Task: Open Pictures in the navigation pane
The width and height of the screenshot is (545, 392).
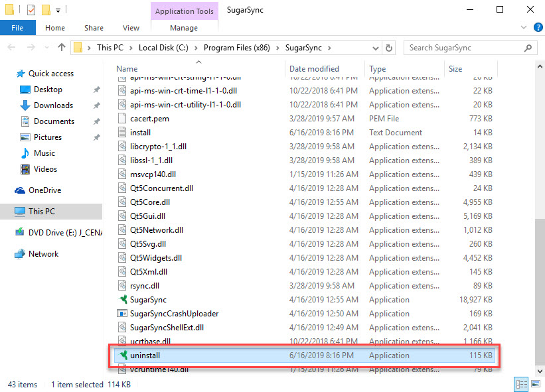Action: (48, 137)
